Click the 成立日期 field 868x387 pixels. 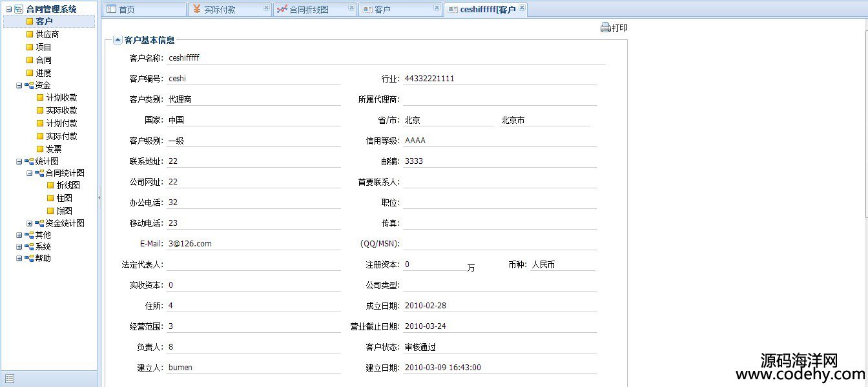click(x=500, y=306)
